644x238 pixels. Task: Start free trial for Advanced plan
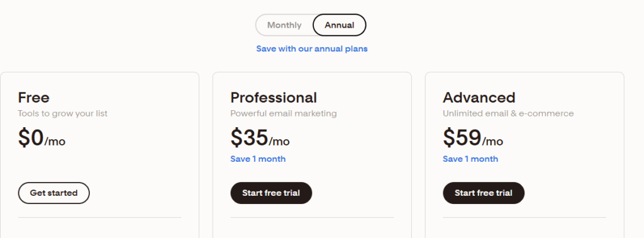pyautogui.click(x=484, y=193)
